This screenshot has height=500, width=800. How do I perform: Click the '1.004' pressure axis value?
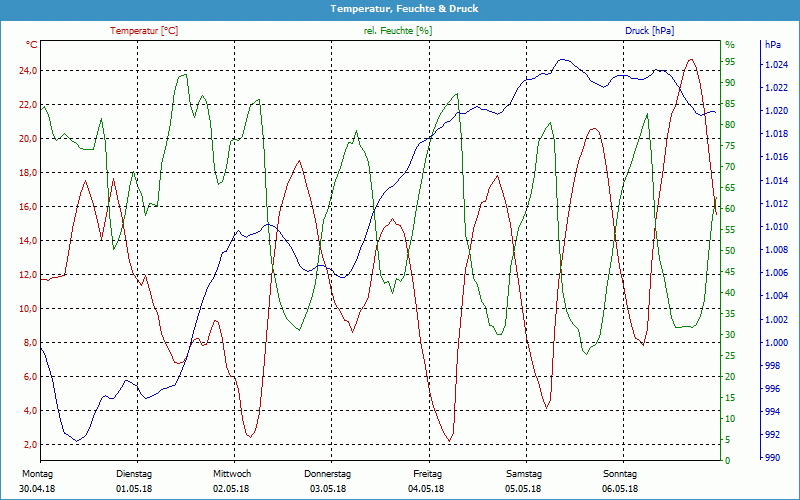776,296
